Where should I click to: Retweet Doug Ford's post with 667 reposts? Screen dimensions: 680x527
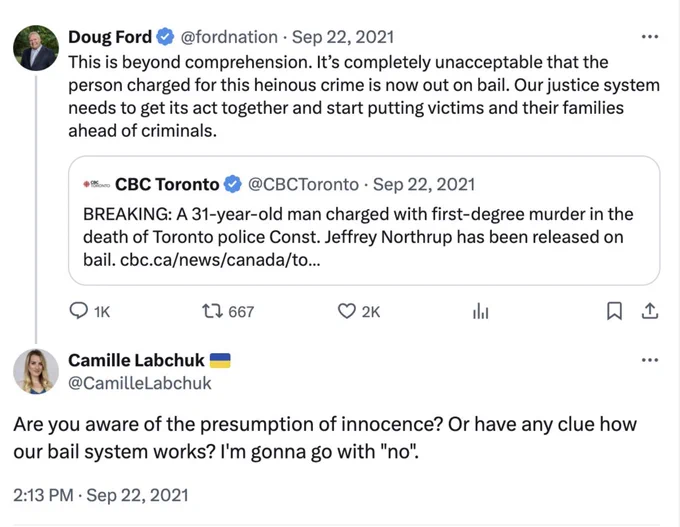click(212, 311)
